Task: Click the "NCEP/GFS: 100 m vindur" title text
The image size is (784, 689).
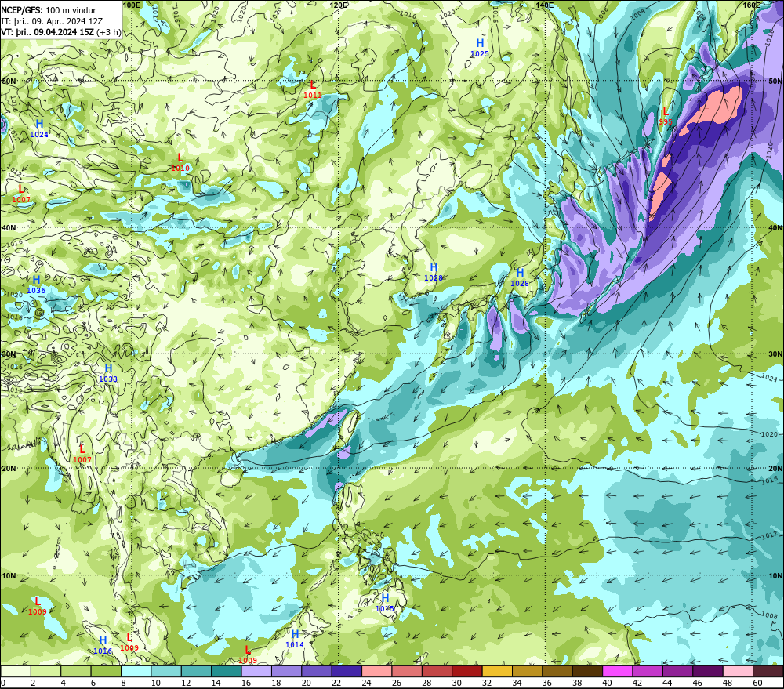Action: click(x=49, y=10)
